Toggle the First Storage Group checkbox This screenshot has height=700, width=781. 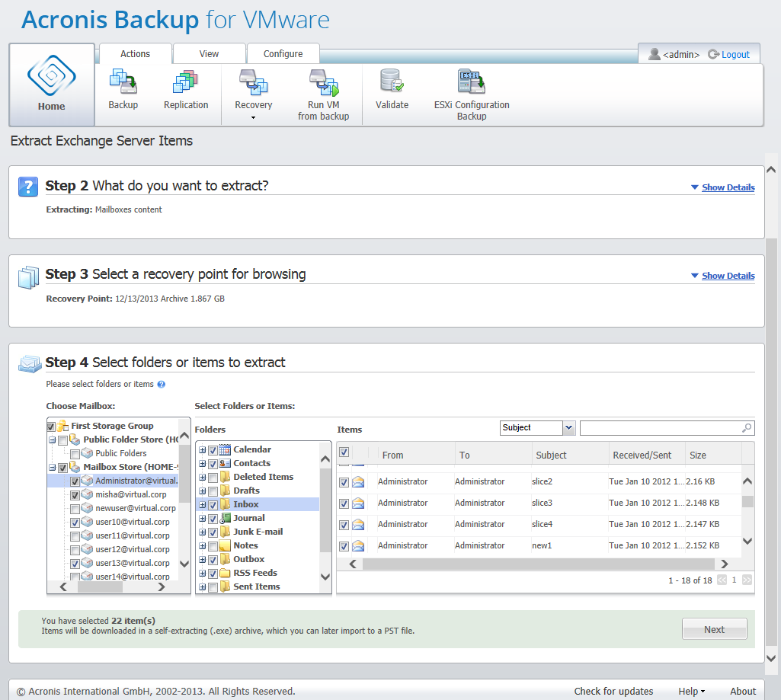coord(51,427)
